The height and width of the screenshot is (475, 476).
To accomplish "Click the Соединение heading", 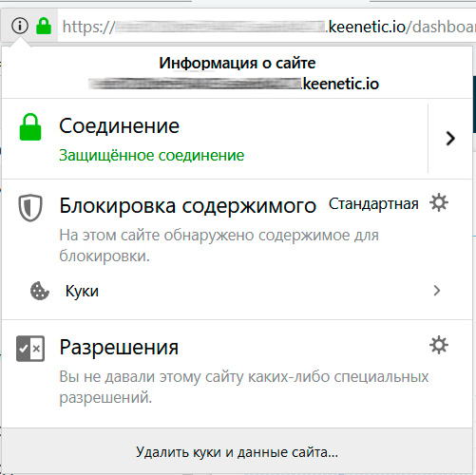I will 120,126.
